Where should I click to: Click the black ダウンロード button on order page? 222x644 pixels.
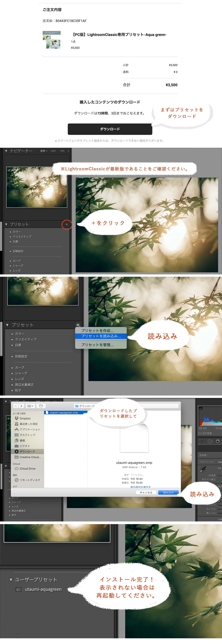110,129
